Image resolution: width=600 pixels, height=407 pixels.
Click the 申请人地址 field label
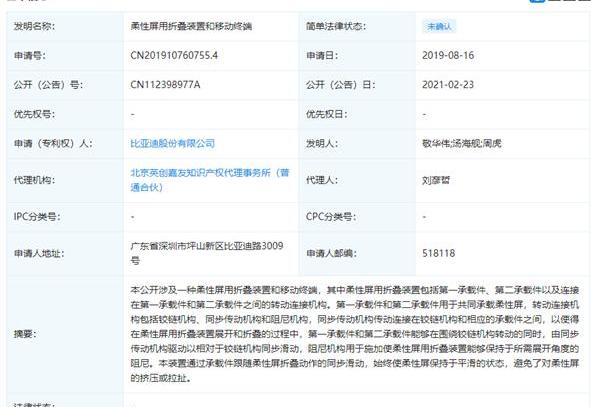(39, 253)
